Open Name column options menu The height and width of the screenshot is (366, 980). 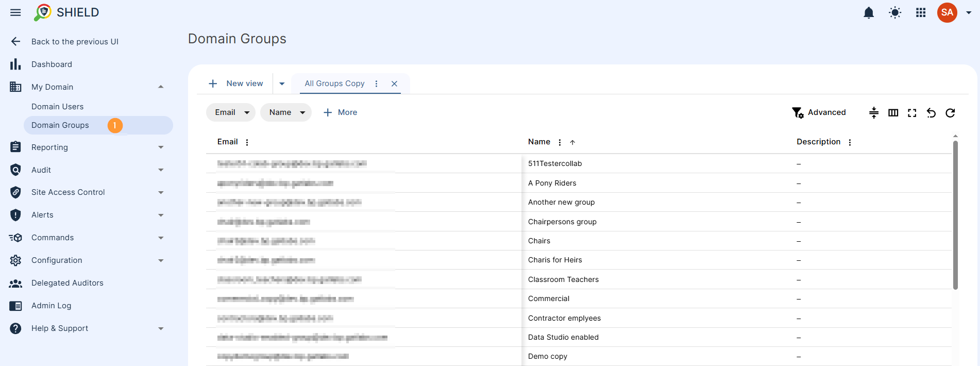(x=560, y=142)
